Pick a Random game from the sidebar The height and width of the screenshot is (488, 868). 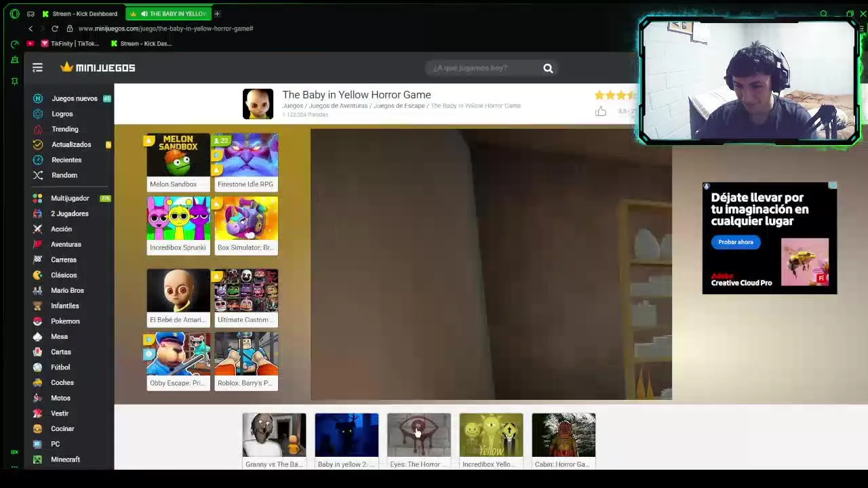[64, 175]
